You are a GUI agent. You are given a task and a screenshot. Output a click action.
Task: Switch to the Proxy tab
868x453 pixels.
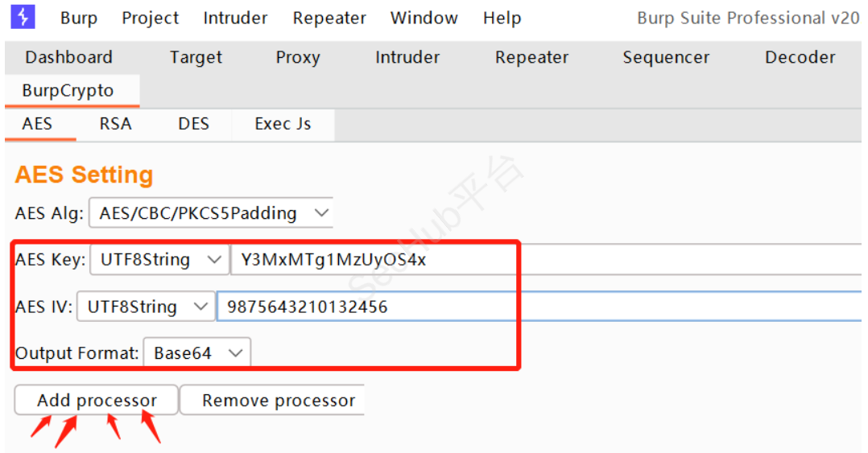click(x=298, y=57)
